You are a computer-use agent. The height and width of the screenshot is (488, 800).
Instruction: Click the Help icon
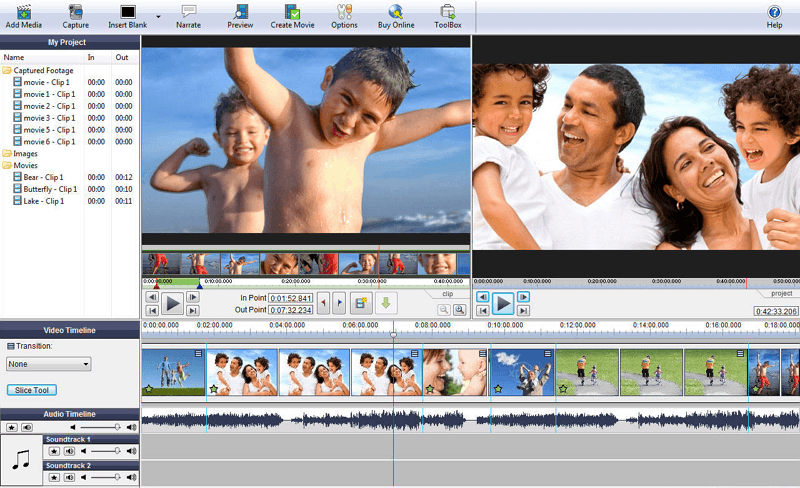click(774, 14)
